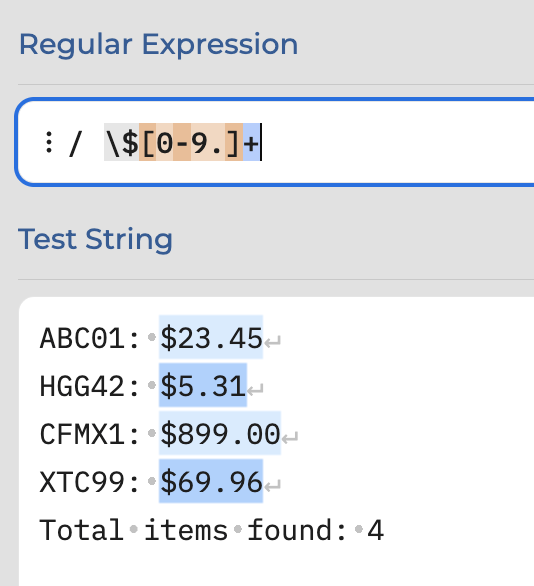Click the highlighted match $69.96
The height and width of the screenshot is (586, 534).
coord(211,481)
